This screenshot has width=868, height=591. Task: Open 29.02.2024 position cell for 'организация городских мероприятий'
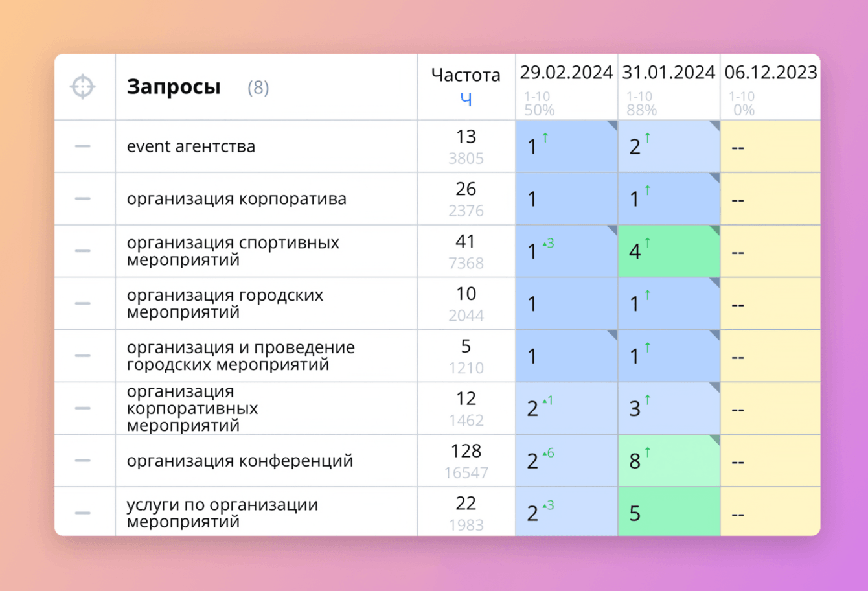coord(567,303)
